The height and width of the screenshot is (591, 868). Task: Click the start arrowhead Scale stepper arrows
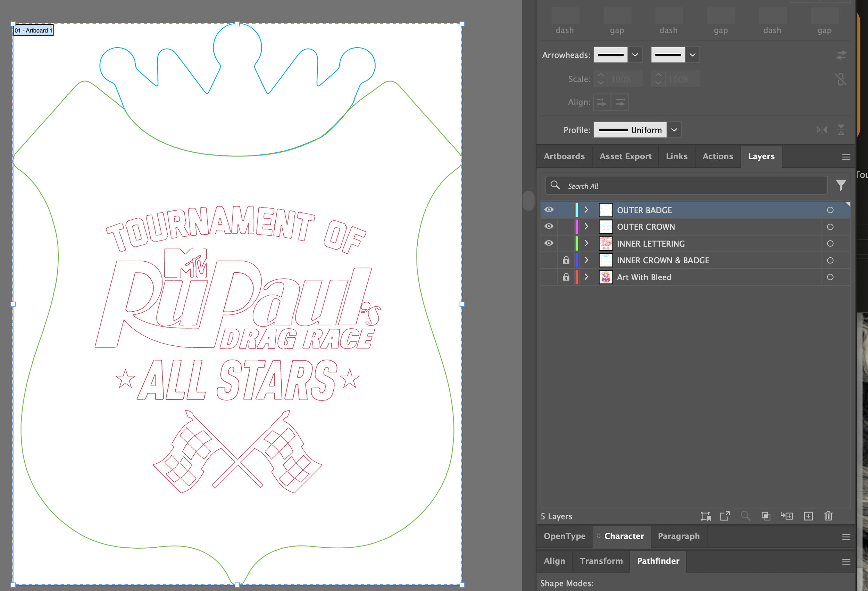(601, 79)
